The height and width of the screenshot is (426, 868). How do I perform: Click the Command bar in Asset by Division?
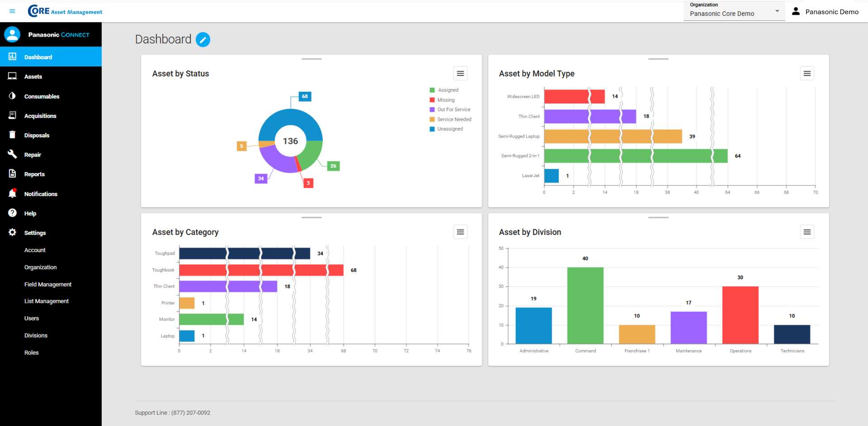click(x=585, y=305)
